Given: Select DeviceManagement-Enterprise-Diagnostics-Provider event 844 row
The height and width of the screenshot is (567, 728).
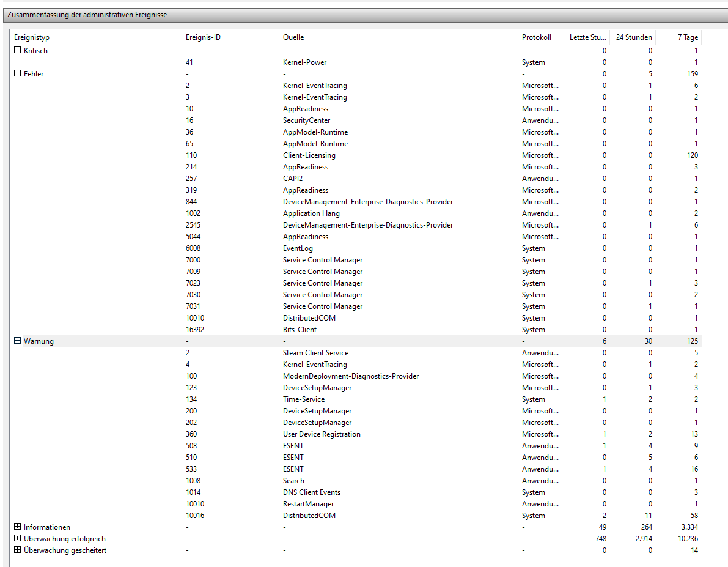Looking at the screenshot, I should click(356, 202).
